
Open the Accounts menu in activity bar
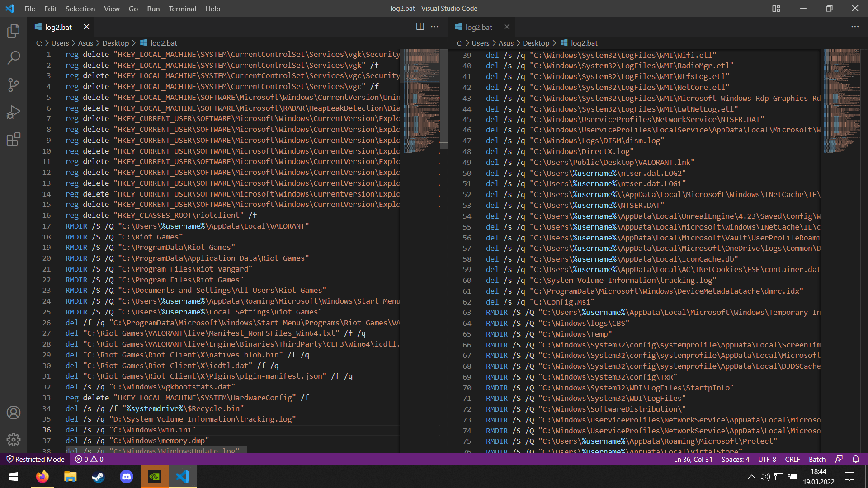[14, 413]
